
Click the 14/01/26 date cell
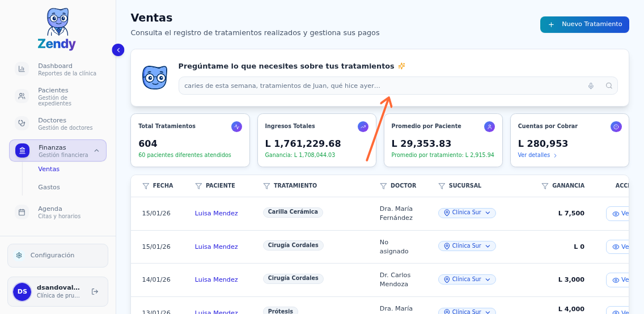[156, 279]
